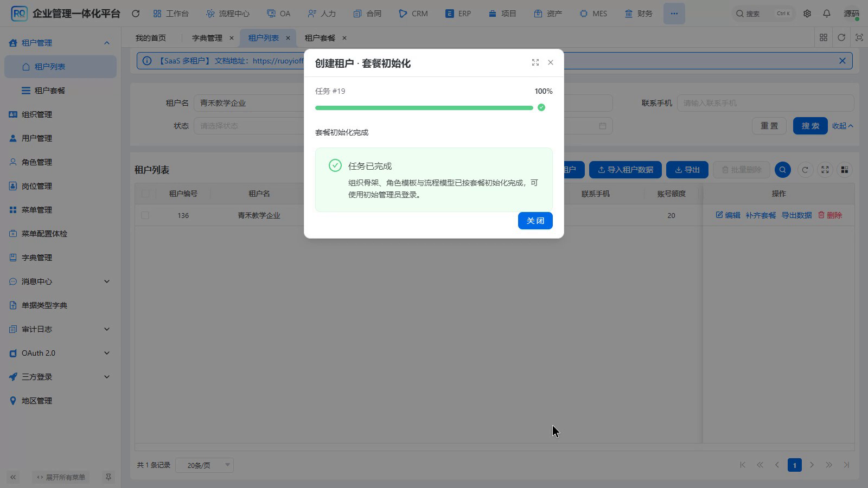
Task: Open the 20条/页 page size dropdown
Action: pyautogui.click(x=205, y=465)
